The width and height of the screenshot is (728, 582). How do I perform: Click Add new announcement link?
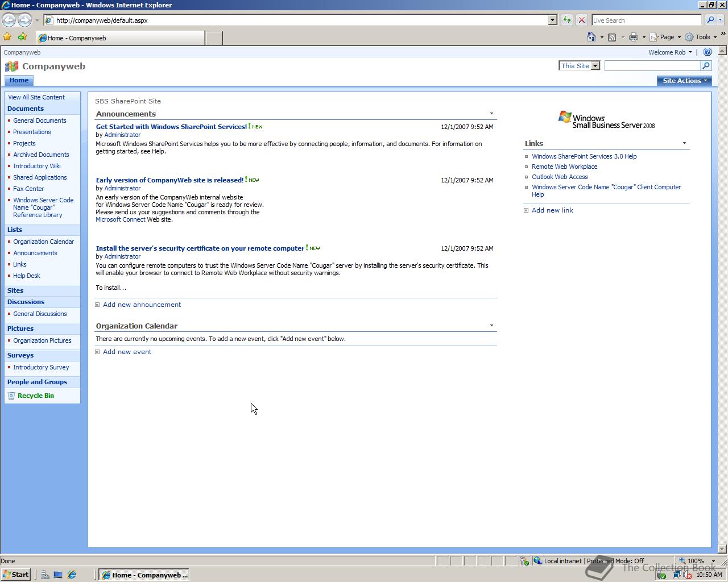point(142,305)
